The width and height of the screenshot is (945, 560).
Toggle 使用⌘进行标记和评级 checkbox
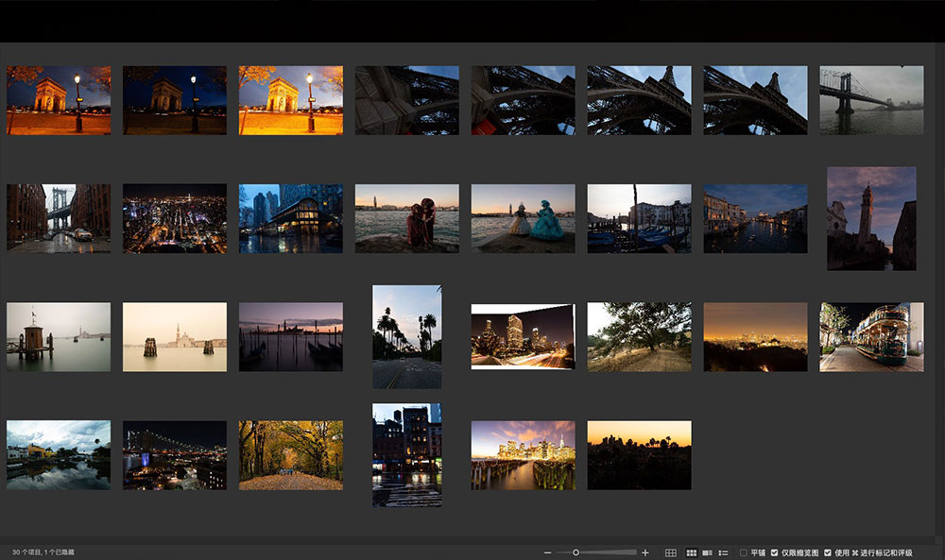[828, 552]
